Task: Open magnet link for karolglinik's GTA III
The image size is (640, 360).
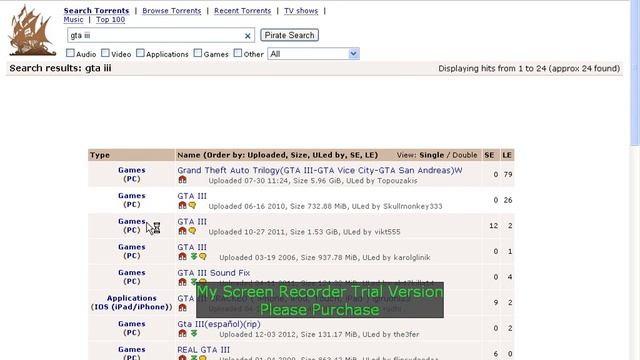Action: pos(182,257)
